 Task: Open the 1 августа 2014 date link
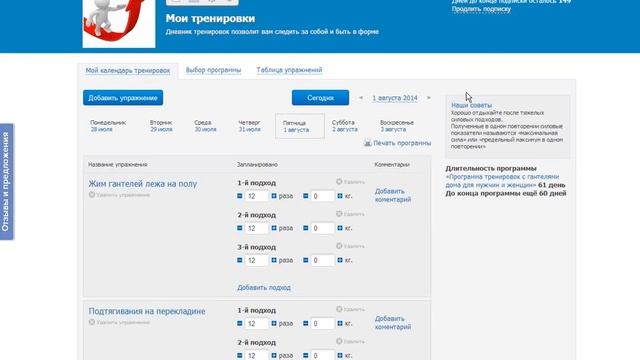point(395,98)
